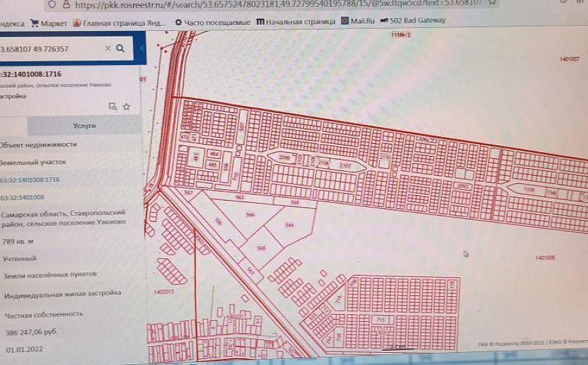588x365 pixels.
Task: Click the padlock site security icon
Action: click(x=66, y=5)
